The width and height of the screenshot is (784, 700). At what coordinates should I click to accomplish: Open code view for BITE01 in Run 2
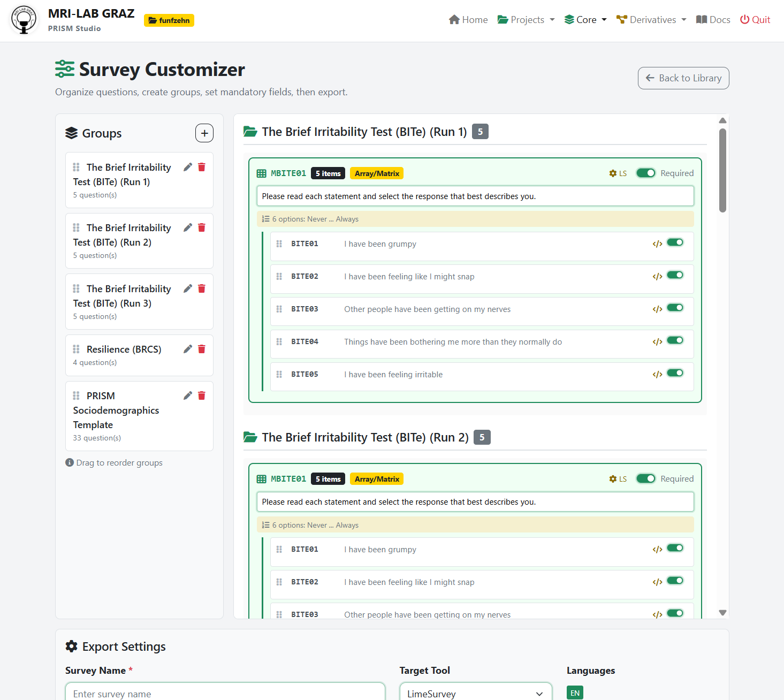pos(657,550)
